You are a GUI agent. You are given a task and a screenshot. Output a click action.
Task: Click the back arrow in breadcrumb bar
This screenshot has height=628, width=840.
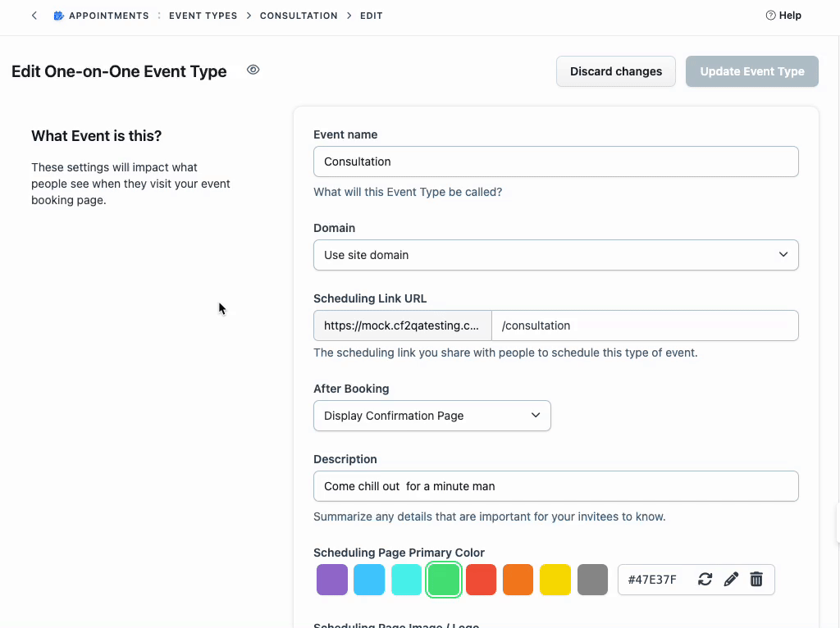coord(34,16)
